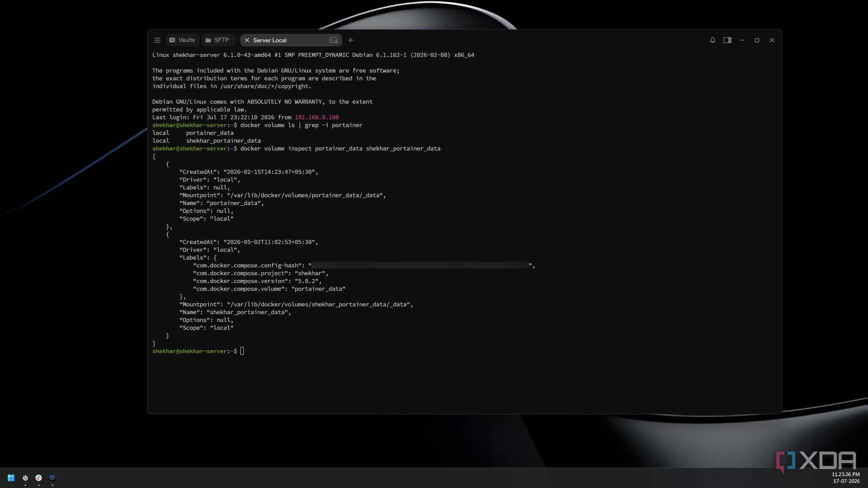The width and height of the screenshot is (868, 488).
Task: Click the 'local portainer_data' output row
Action: [x=193, y=133]
